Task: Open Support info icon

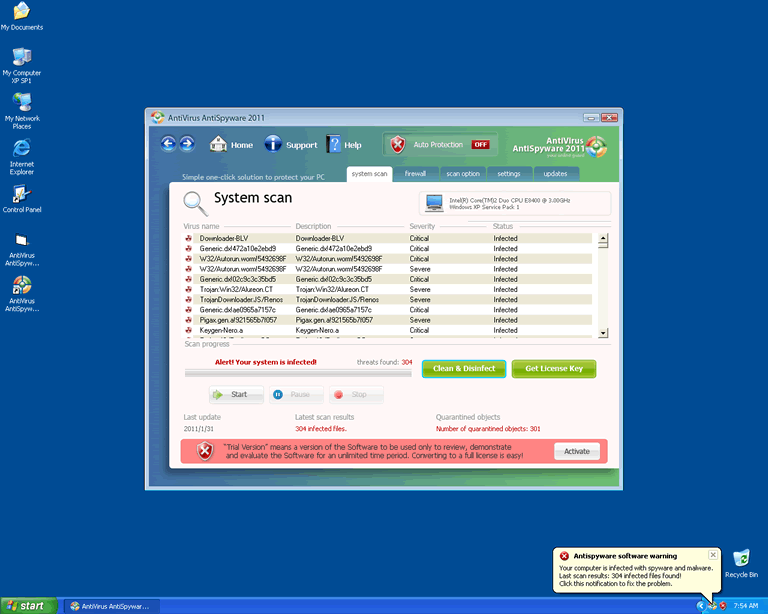Action: point(272,145)
